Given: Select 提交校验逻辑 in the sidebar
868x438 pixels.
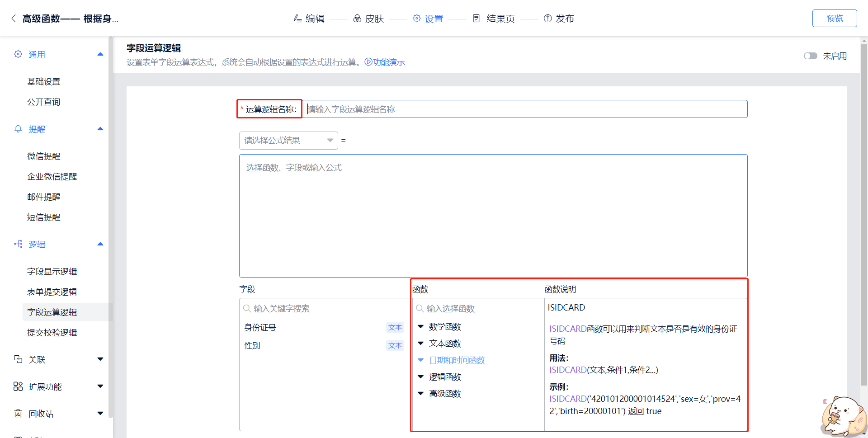Looking at the screenshot, I should (x=52, y=333).
